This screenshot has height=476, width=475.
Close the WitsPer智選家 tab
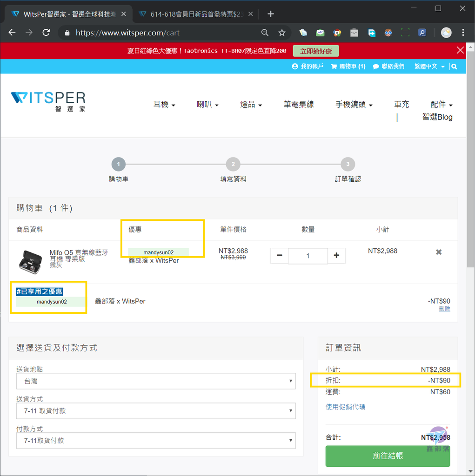point(123,14)
